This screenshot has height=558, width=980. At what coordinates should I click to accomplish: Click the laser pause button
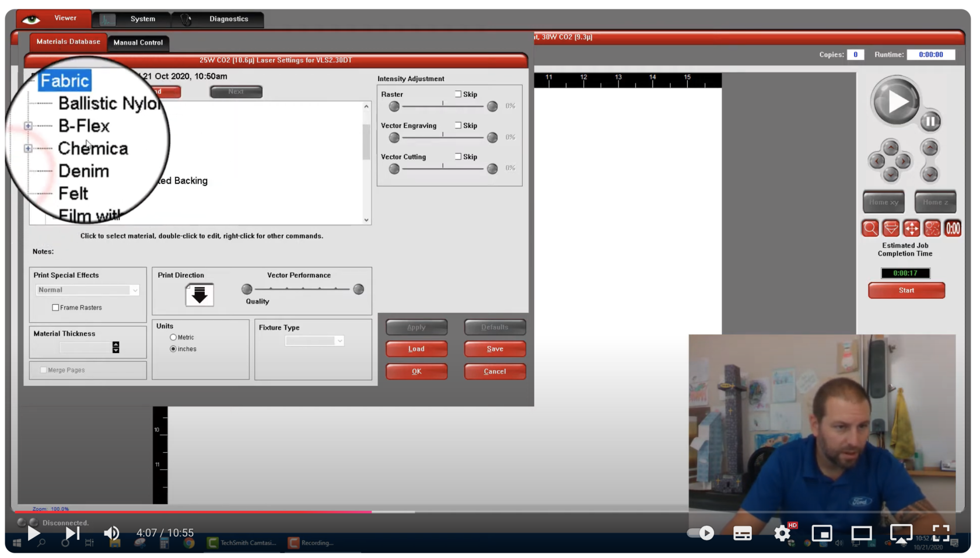point(930,121)
